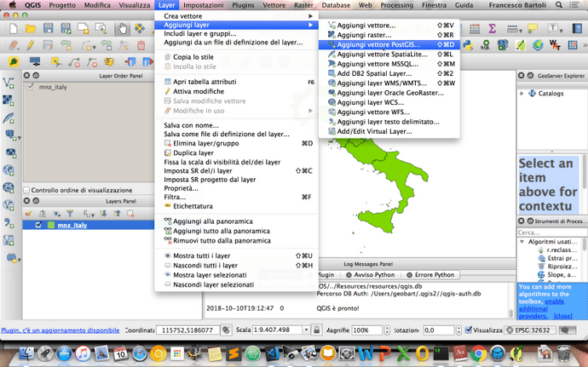Open the field calculator abacus icon
The width and height of the screenshot is (588, 367).
coord(475,28)
